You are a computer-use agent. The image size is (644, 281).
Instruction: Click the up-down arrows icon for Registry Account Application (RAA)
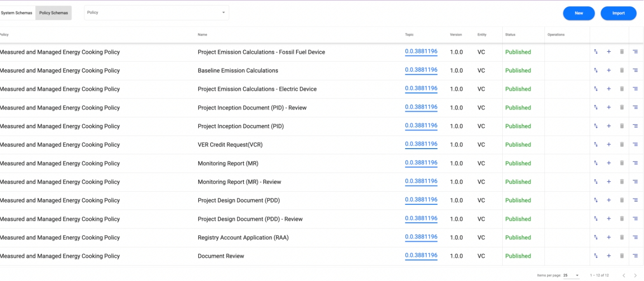coord(596,237)
